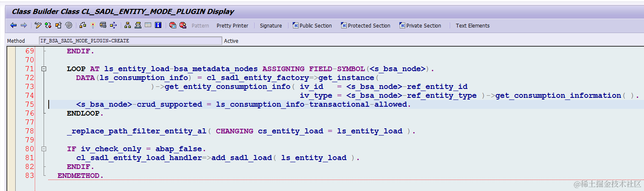Toggle full screen editor icon

click(x=148, y=25)
